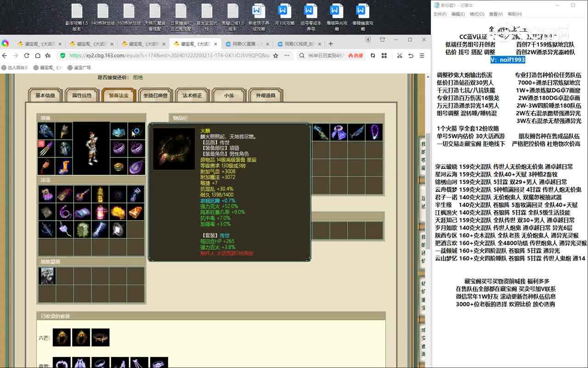Image resolution: width=588 pixels, height=368 pixels.
Task: Switch to the 属性抗性 tab
Action: (x=82, y=95)
